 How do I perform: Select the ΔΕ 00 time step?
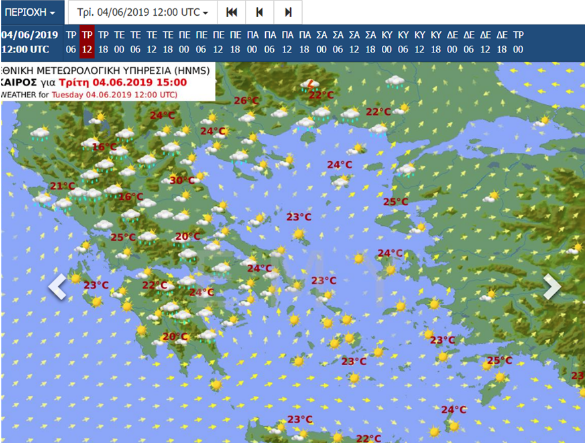452,42
